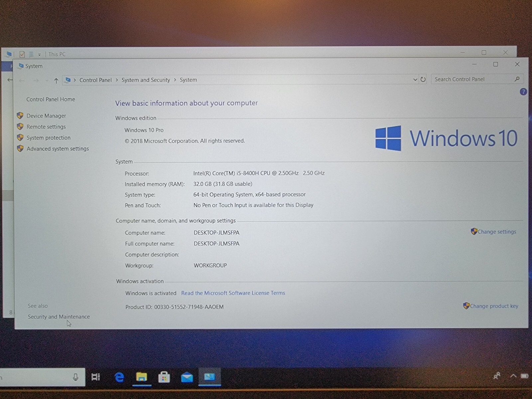This screenshot has height=399, width=532.
Task: Click Control Panel in breadcrumb
Action: [95, 80]
